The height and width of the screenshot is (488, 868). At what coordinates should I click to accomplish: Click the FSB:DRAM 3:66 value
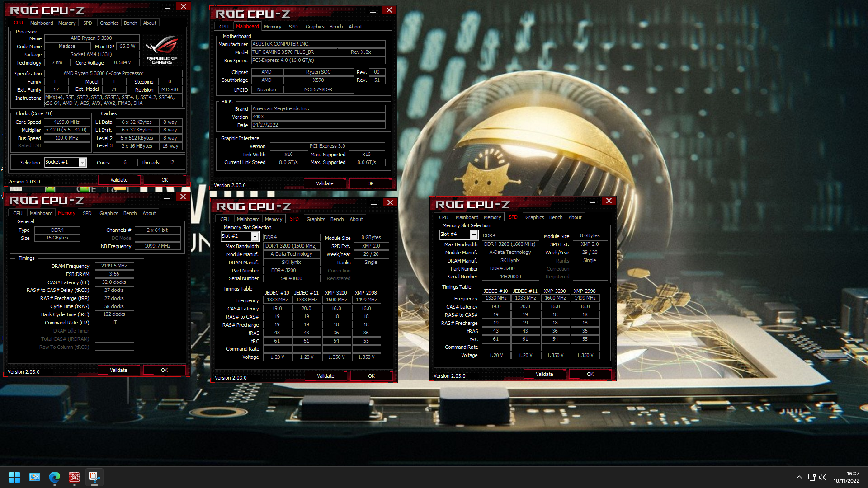click(114, 274)
